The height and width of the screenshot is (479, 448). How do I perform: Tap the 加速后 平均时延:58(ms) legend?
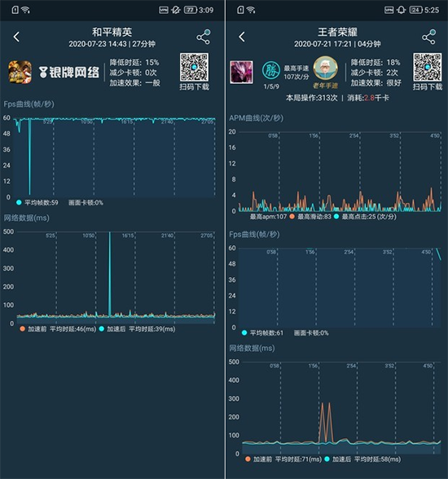[x=362, y=459]
